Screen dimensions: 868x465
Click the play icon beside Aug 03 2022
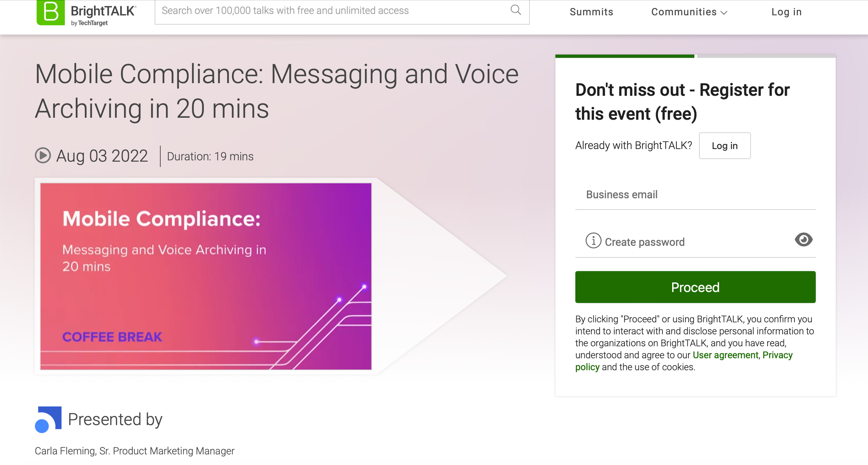[43, 156]
